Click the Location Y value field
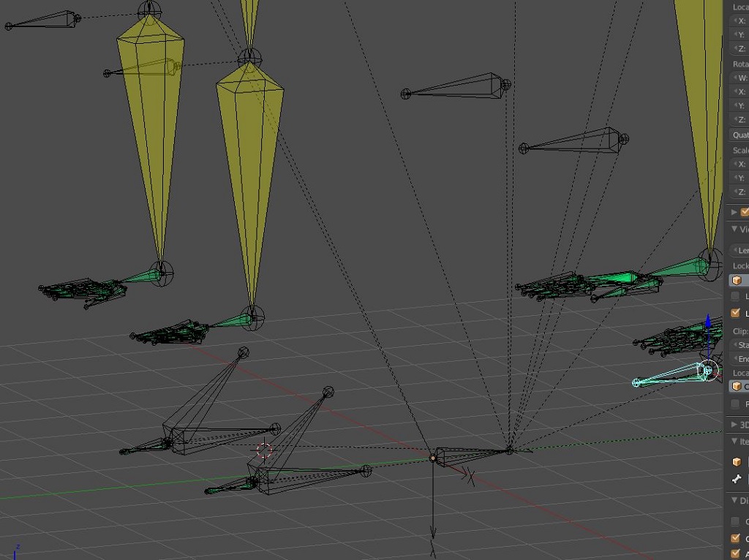The image size is (749, 560). click(739, 35)
